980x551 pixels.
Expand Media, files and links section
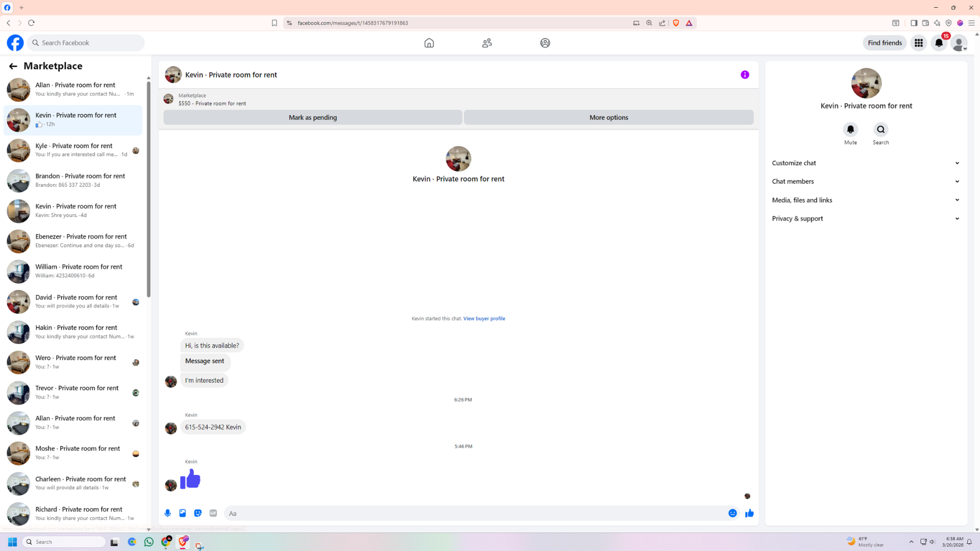click(866, 200)
